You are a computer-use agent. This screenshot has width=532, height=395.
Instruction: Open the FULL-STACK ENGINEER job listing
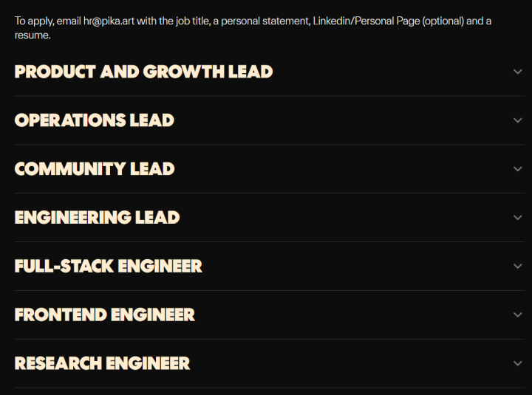(108, 266)
